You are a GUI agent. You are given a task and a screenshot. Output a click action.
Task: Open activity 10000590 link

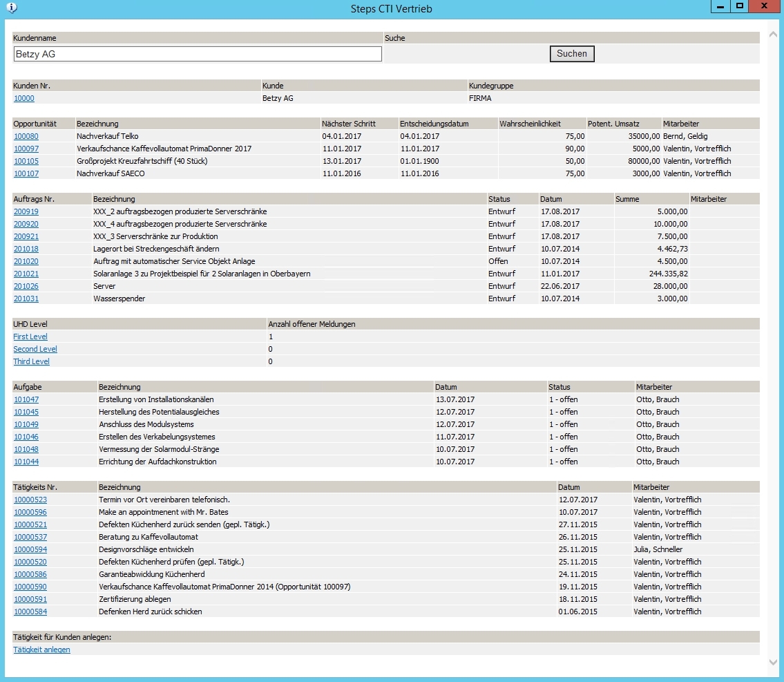30,587
